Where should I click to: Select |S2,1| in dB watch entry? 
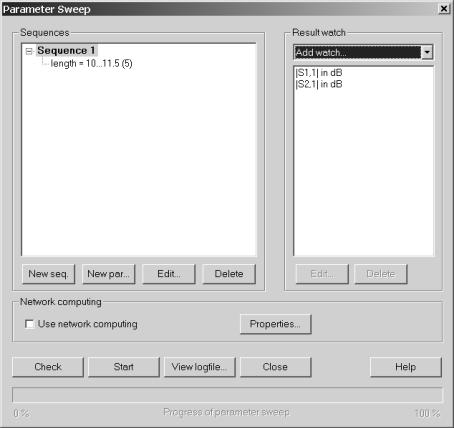[x=319, y=84]
